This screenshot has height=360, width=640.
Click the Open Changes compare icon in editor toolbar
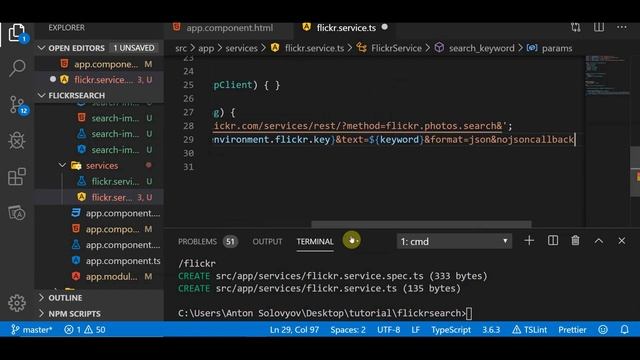(576, 27)
